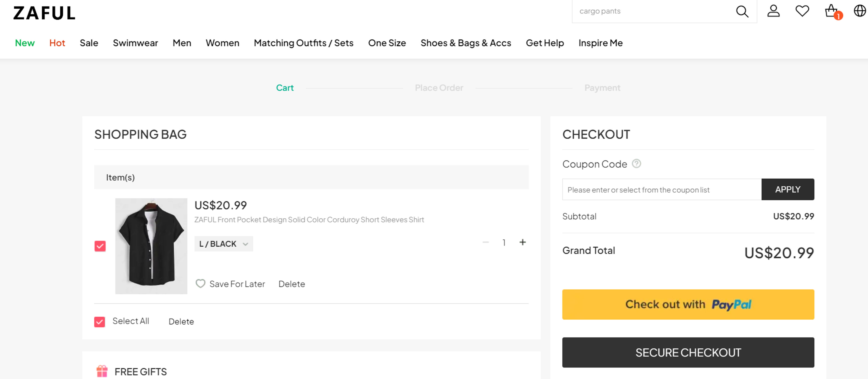The image size is (868, 379).
Task: Click the Subtotal amount US$20.99
Action: (x=794, y=216)
